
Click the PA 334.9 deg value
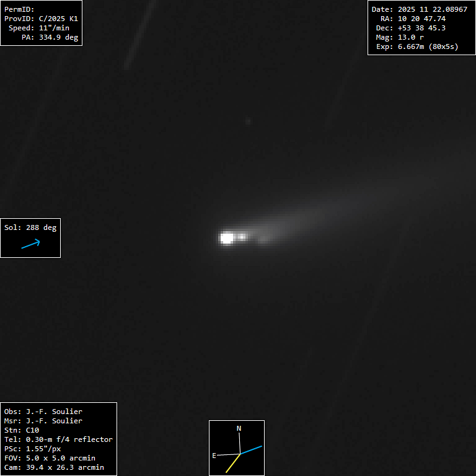click(x=50, y=37)
